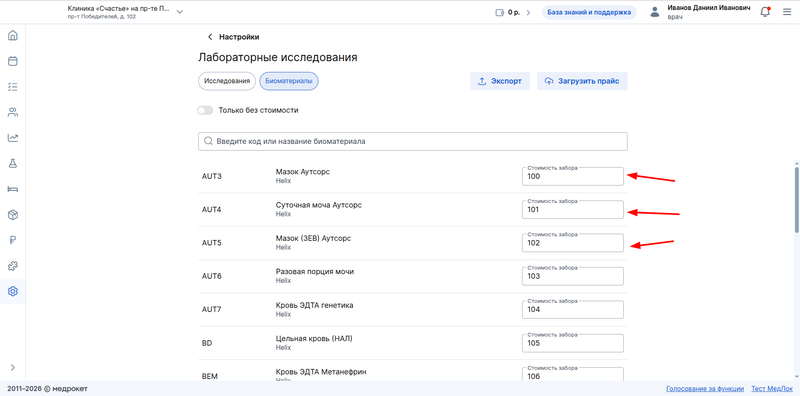Open the warehouse box icon in sidebar
Screen dimensions: 800x396
tap(13, 215)
